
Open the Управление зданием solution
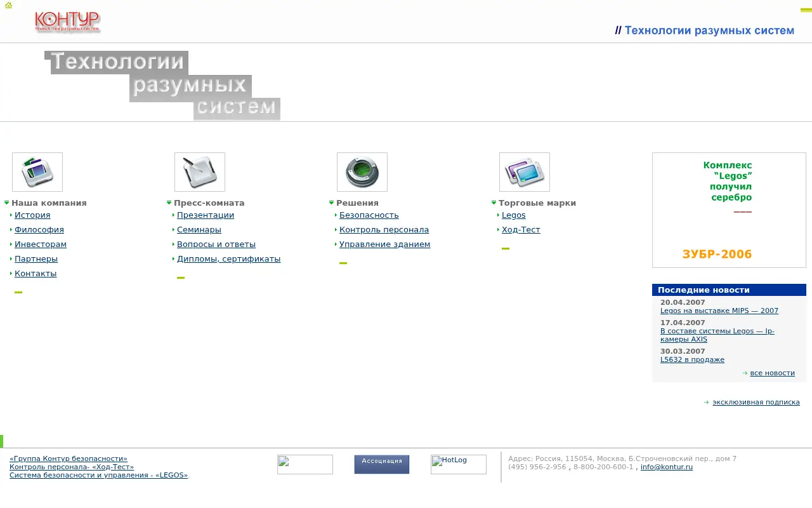[x=384, y=244]
